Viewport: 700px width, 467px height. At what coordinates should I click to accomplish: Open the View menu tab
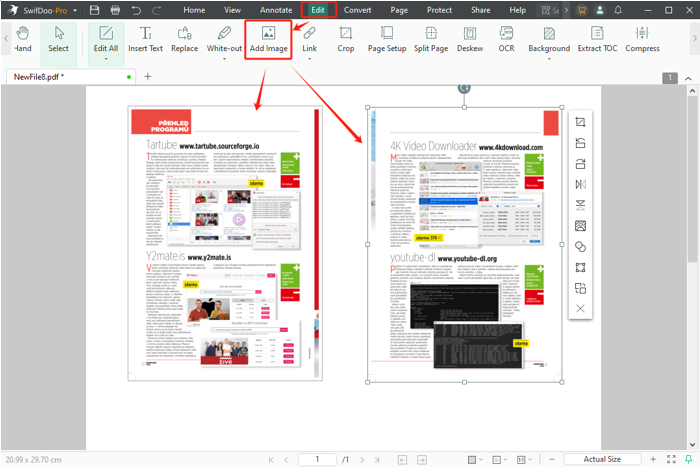(232, 10)
